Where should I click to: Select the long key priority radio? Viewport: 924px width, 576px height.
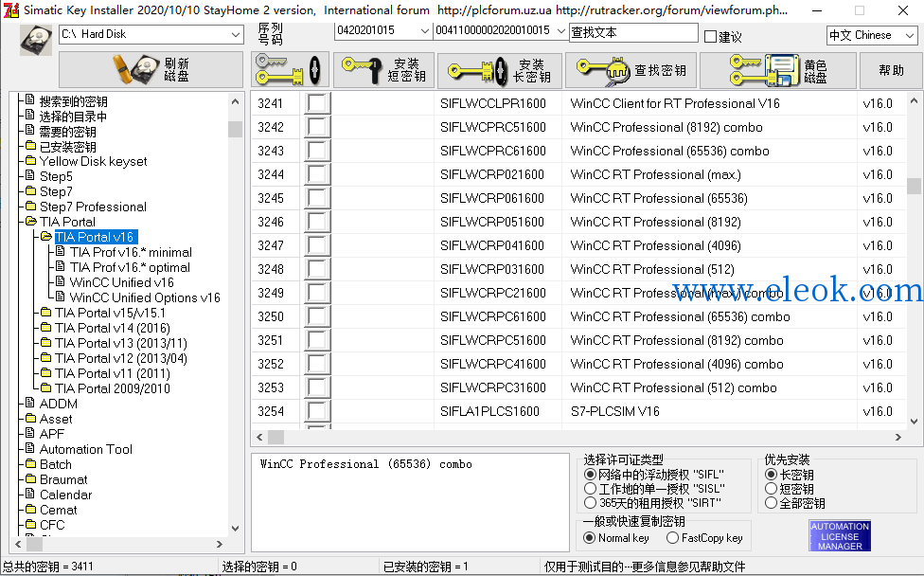click(x=771, y=474)
